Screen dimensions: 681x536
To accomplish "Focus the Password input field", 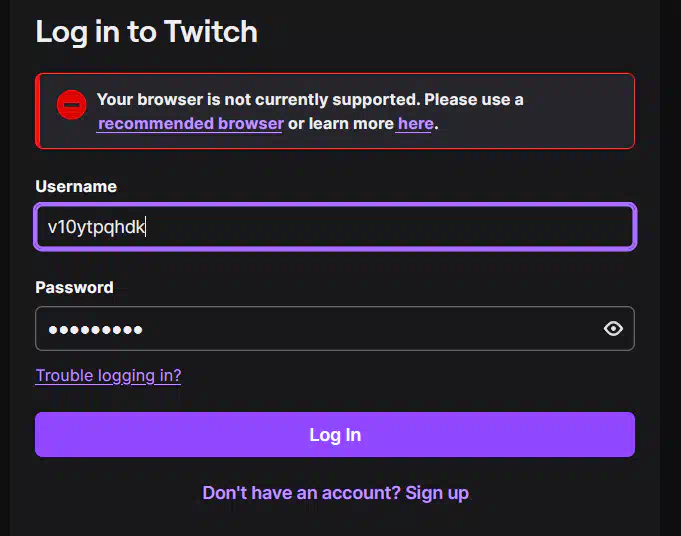I will [335, 328].
